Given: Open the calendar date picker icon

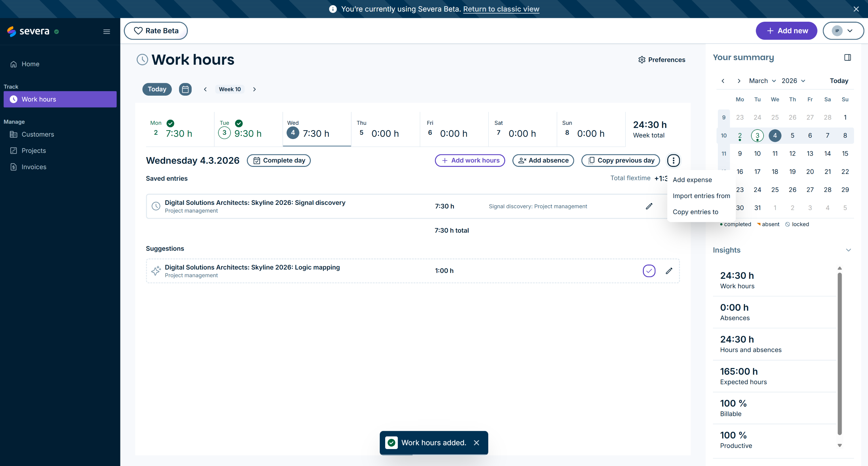Looking at the screenshot, I should pyautogui.click(x=185, y=89).
